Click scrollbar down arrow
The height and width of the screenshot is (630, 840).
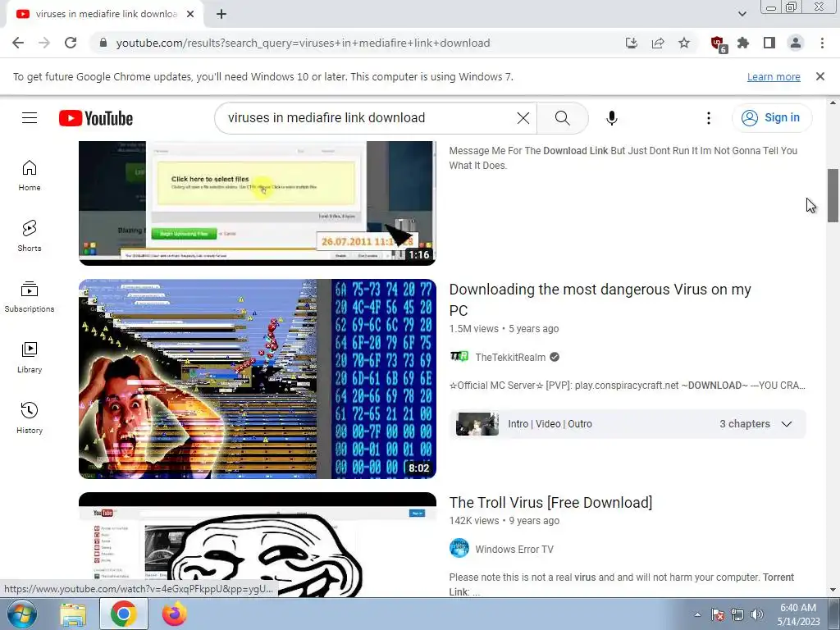pyautogui.click(x=833, y=590)
